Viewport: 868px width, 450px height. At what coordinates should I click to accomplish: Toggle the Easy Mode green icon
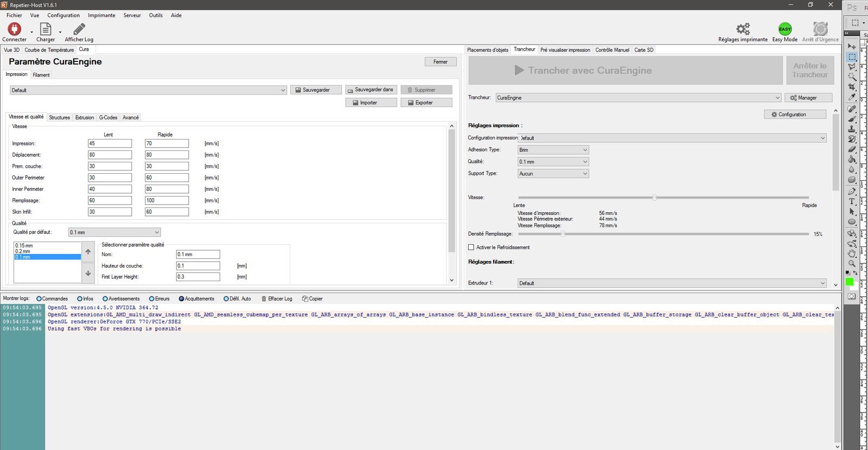(785, 29)
